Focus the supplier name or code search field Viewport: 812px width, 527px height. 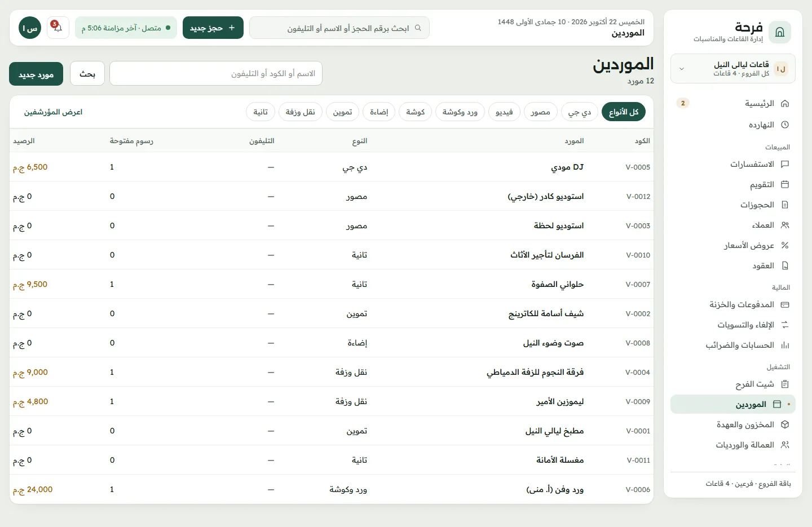click(x=216, y=73)
